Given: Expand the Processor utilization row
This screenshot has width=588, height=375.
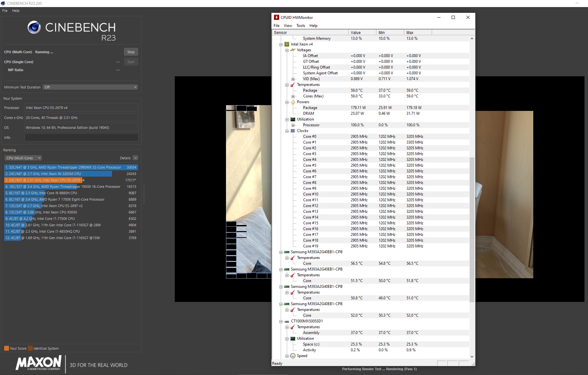Looking at the screenshot, I should tap(293, 125).
